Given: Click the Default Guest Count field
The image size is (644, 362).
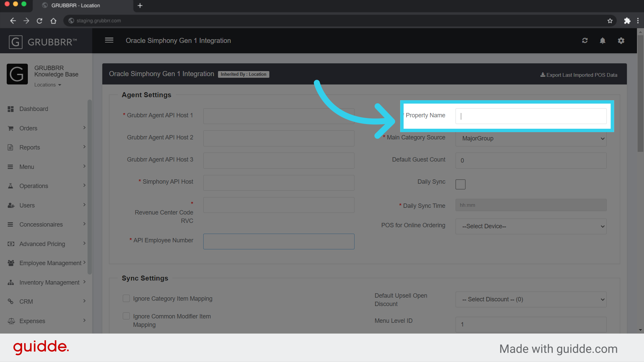Looking at the screenshot, I should 531,161.
